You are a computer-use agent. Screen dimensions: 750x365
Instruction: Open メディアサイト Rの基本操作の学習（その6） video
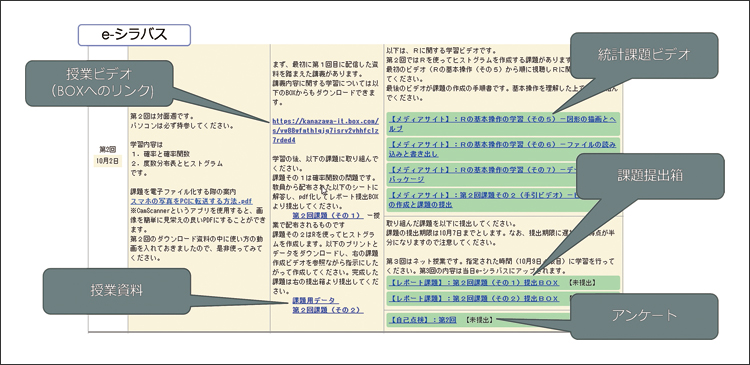502,149
